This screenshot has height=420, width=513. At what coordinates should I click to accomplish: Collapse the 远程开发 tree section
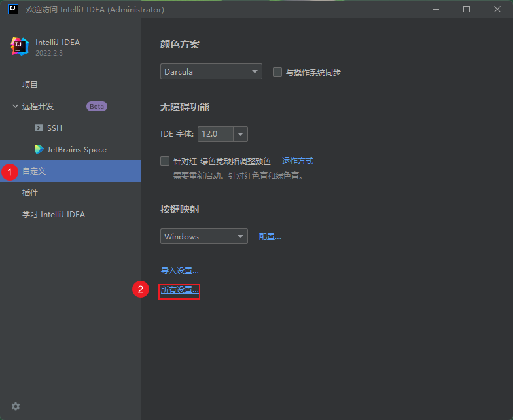(15, 106)
